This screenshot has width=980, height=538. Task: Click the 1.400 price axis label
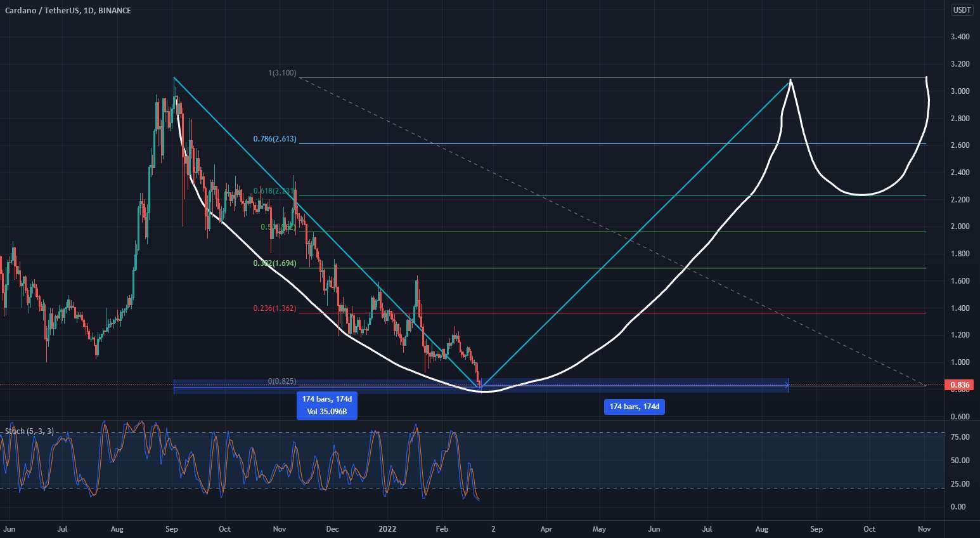960,308
